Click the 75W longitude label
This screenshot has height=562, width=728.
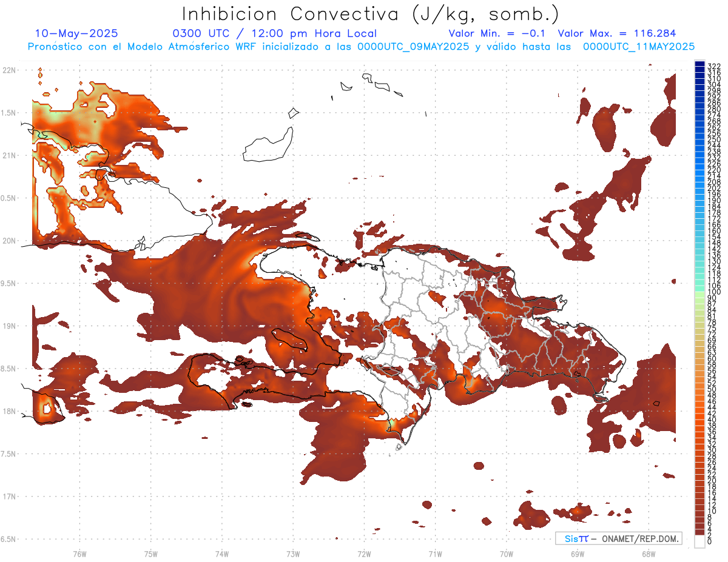(151, 554)
